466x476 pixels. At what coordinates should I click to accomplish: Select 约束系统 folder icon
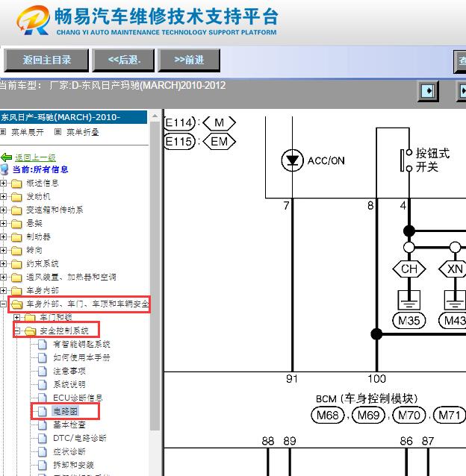click(16, 264)
